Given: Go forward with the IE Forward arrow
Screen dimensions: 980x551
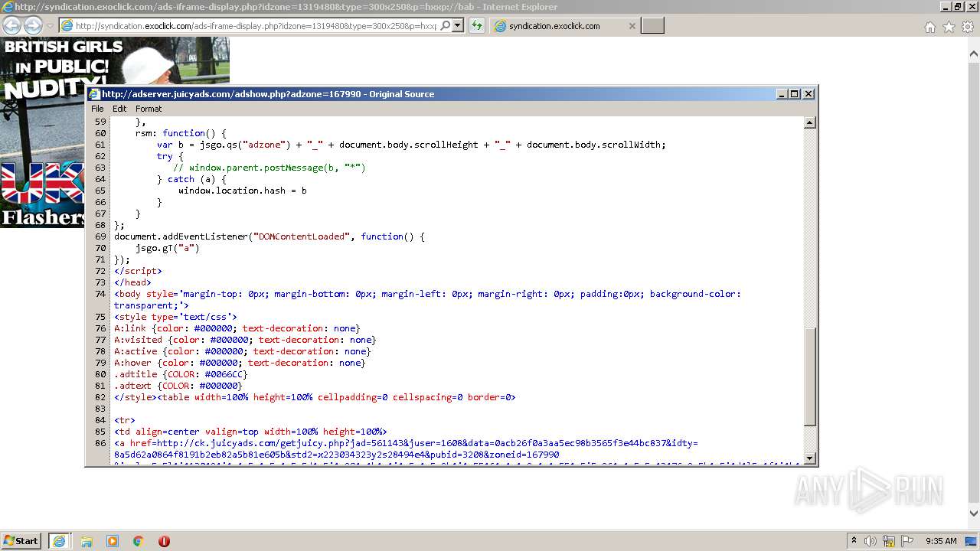Looking at the screenshot, I should tap(33, 26).
